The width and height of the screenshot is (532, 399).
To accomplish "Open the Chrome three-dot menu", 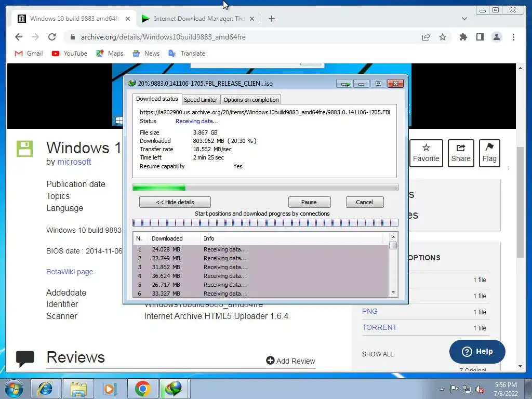I will [513, 37].
